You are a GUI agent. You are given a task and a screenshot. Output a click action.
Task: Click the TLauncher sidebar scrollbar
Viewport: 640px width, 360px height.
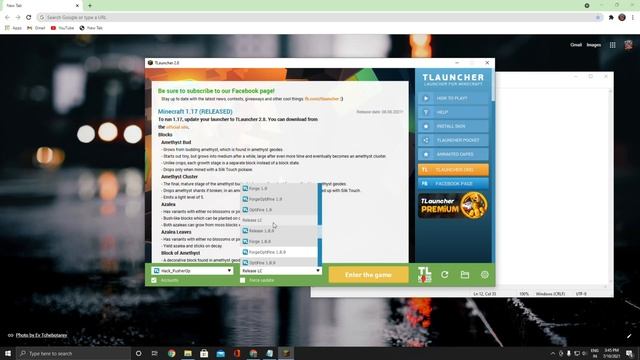point(493,86)
